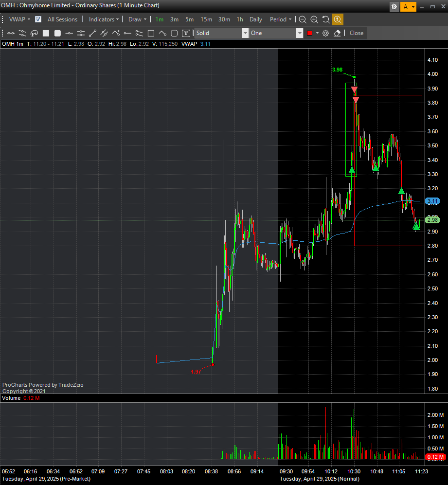This screenshot has height=485, width=448.
Task: Pick the polyline tool with plus sign
Action: 116,33
